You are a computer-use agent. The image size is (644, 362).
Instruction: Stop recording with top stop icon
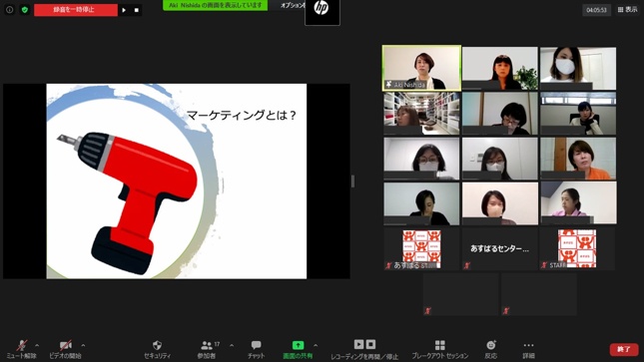[137, 10]
